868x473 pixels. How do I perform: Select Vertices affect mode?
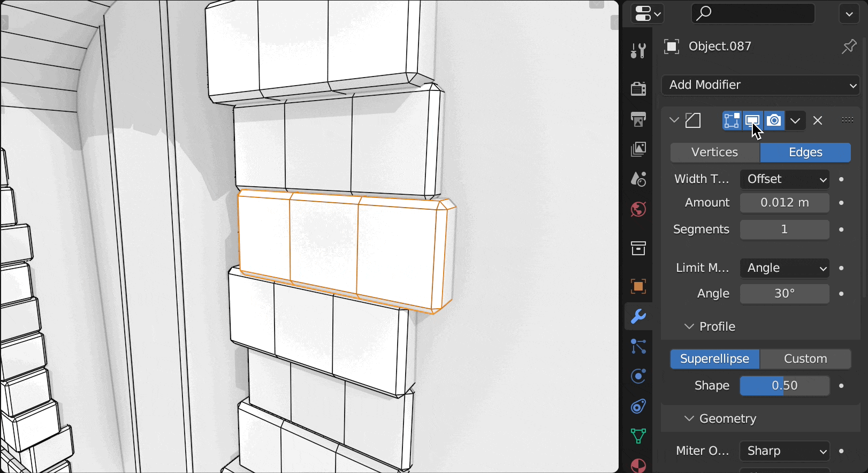point(714,152)
